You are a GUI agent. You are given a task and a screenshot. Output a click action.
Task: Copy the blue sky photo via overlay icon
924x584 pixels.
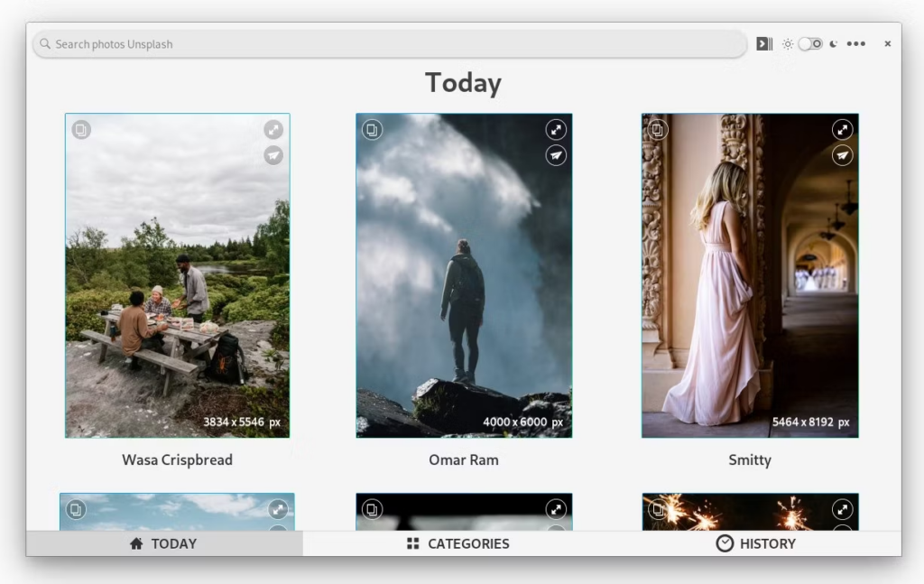(x=76, y=509)
